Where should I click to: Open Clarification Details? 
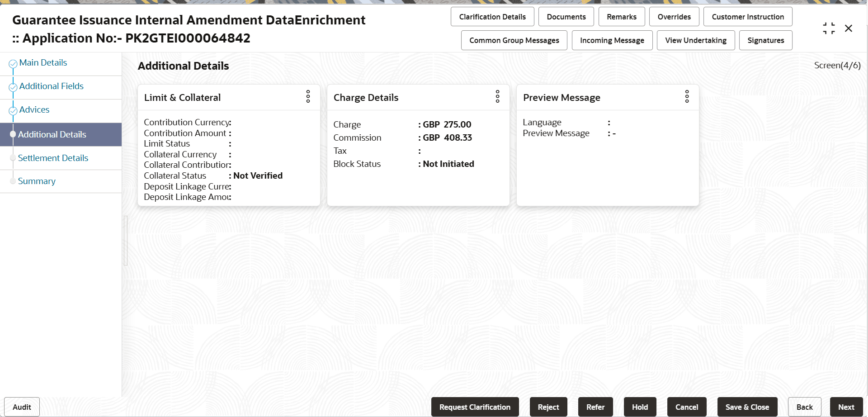pyautogui.click(x=492, y=17)
